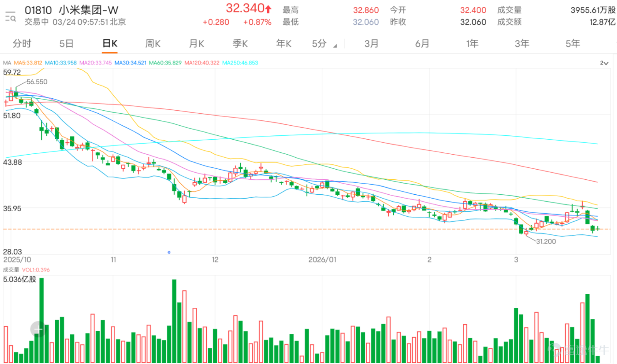The image size is (617, 364).
Task: Click the MA250:46.853 indicator label
Action: click(240, 63)
